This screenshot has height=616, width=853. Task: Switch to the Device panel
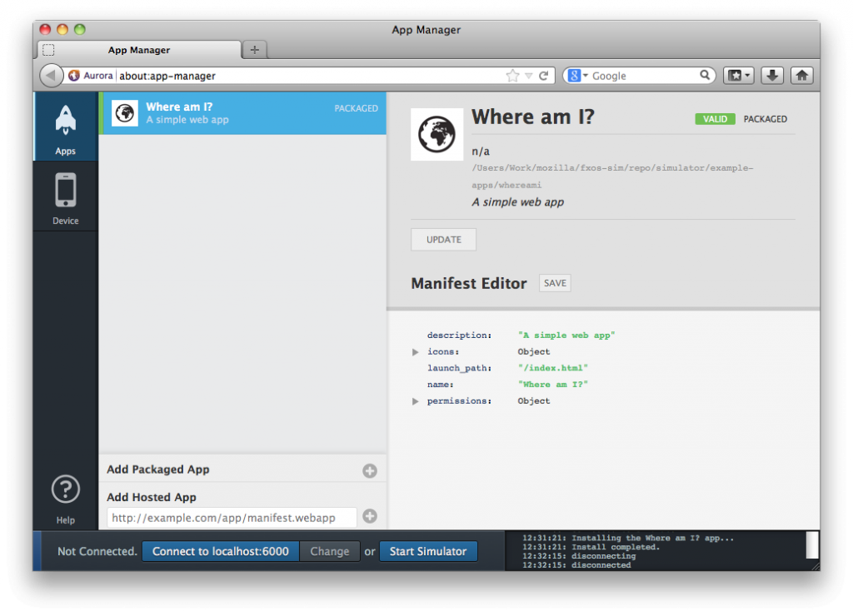click(65, 196)
